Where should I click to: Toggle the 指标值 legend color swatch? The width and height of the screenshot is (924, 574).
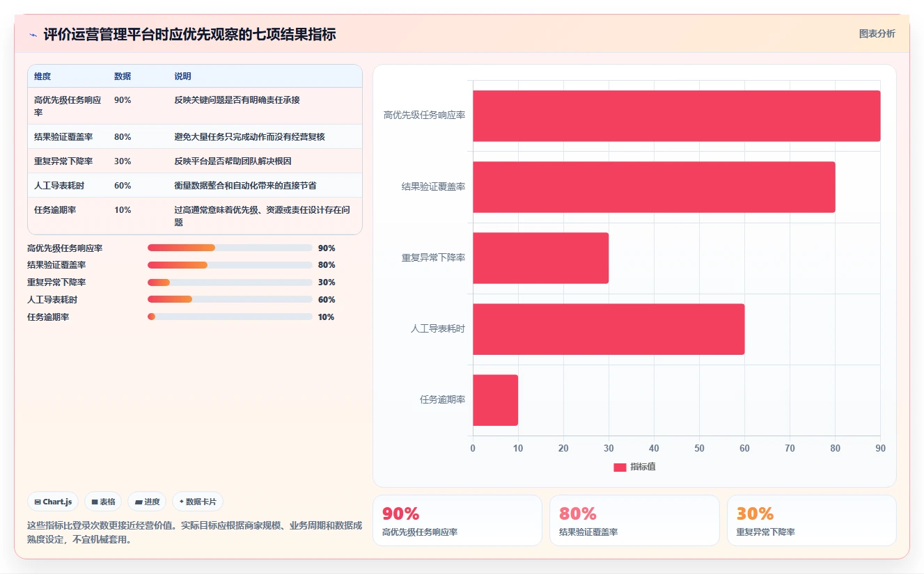[x=620, y=467]
